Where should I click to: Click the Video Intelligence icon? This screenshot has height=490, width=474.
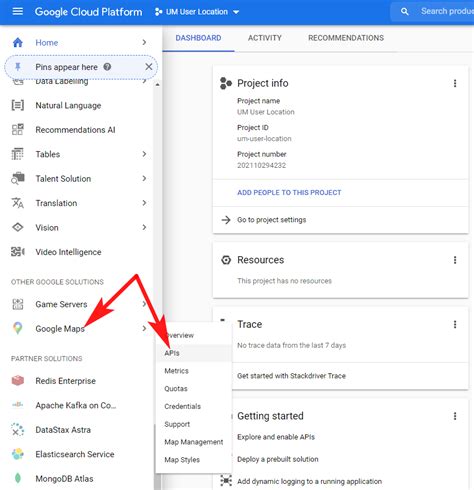tap(18, 252)
